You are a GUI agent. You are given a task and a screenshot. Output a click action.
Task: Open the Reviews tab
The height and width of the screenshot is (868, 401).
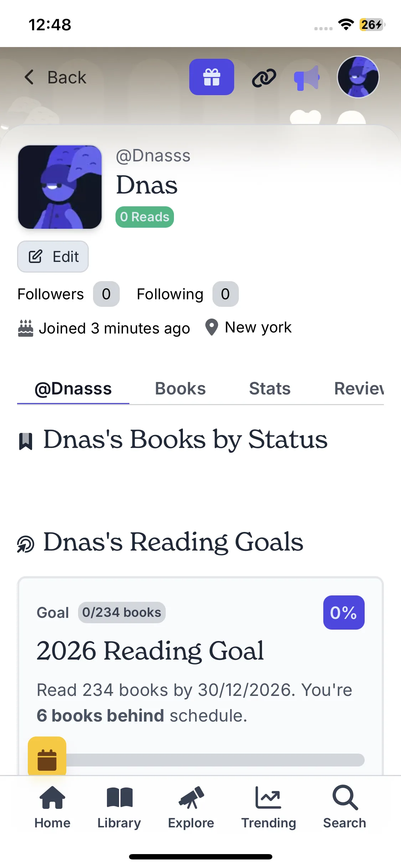(x=359, y=388)
